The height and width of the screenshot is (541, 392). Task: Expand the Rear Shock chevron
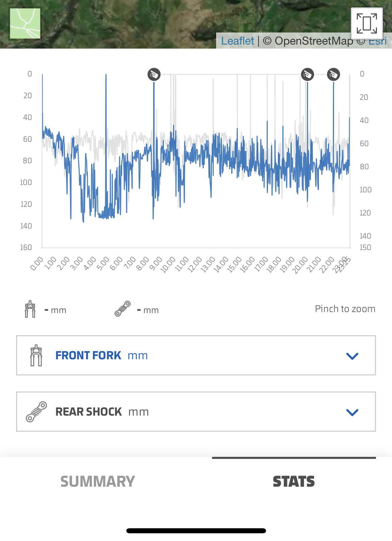click(x=352, y=412)
